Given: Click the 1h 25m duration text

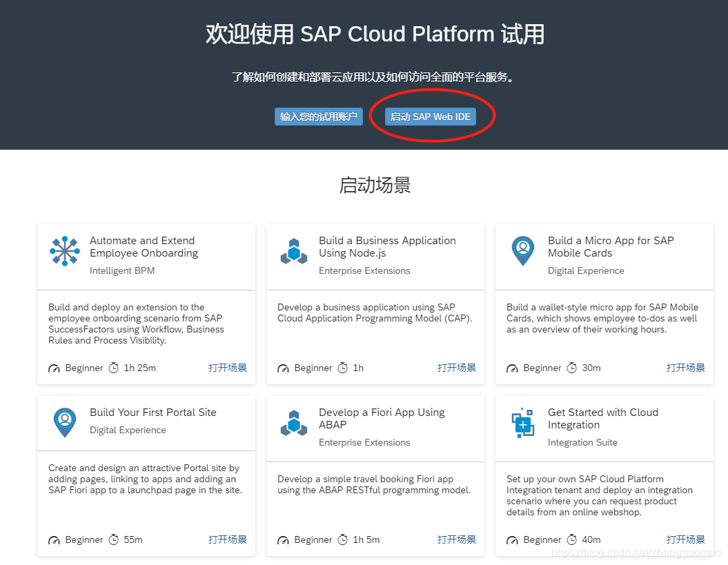Looking at the screenshot, I should pos(140,368).
